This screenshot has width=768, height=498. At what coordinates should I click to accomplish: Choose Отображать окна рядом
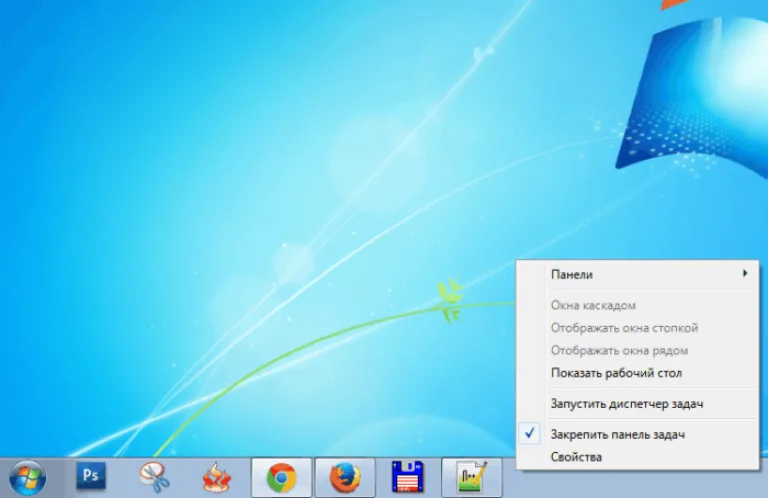638,350
